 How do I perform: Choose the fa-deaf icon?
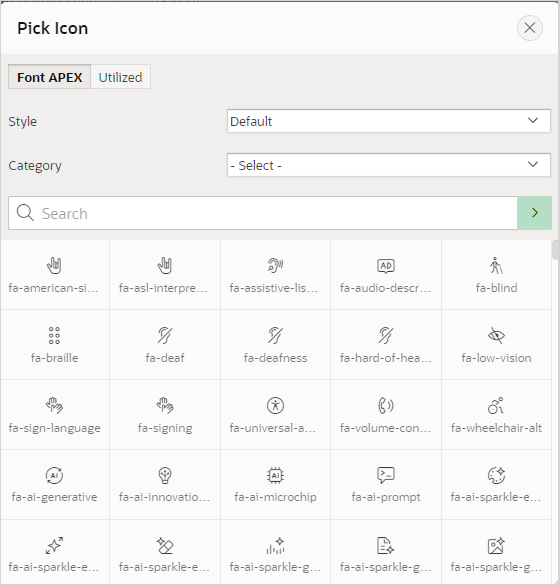point(165,344)
